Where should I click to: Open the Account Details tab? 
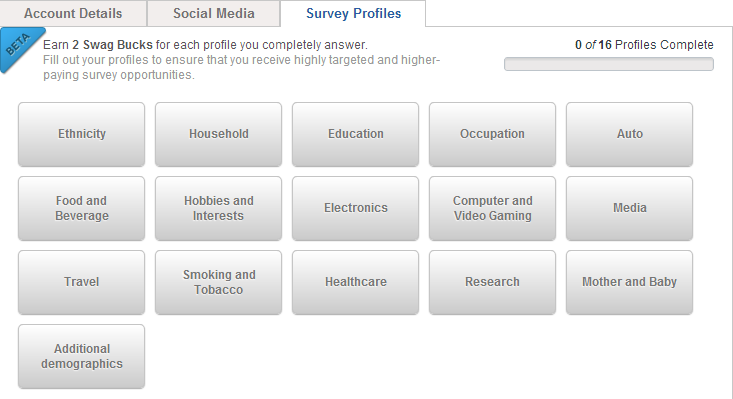pyautogui.click(x=73, y=14)
